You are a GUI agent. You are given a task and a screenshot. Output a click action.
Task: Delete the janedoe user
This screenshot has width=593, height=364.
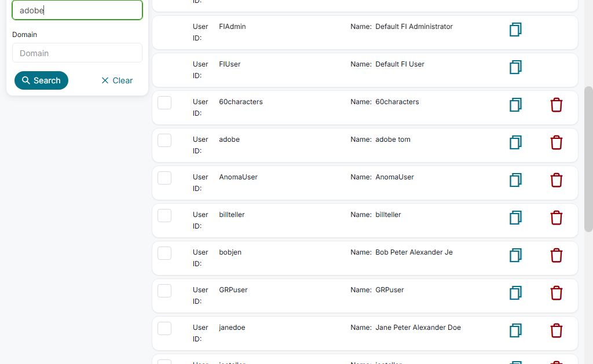click(x=556, y=330)
